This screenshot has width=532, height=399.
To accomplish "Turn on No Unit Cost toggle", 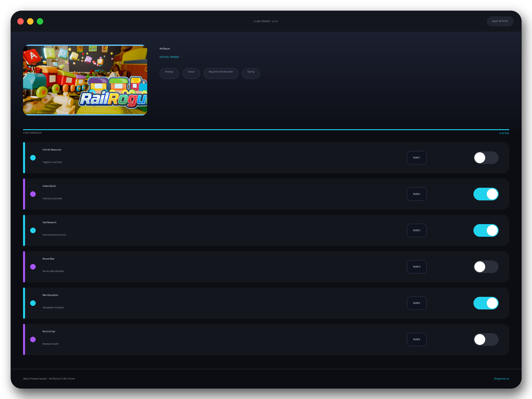I will tap(486, 339).
